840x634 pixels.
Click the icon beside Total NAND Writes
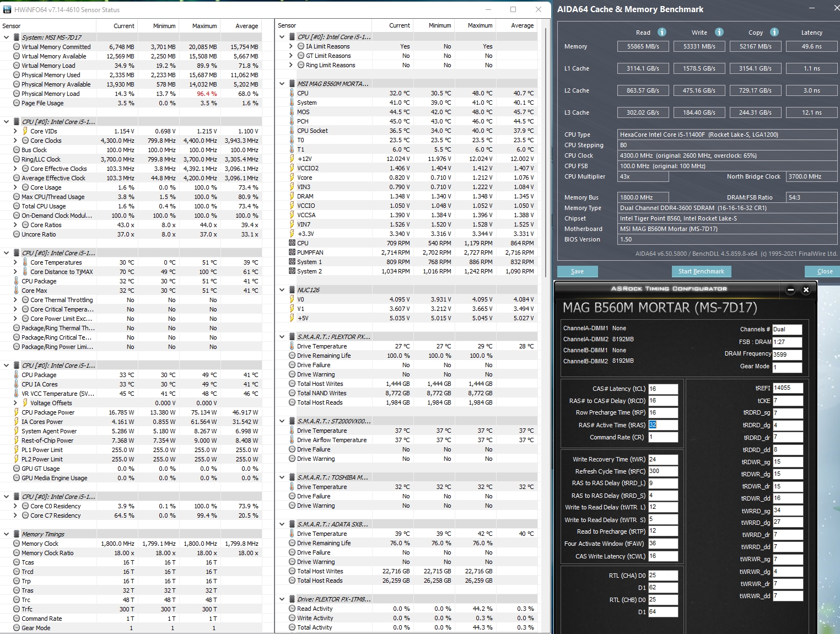point(292,393)
